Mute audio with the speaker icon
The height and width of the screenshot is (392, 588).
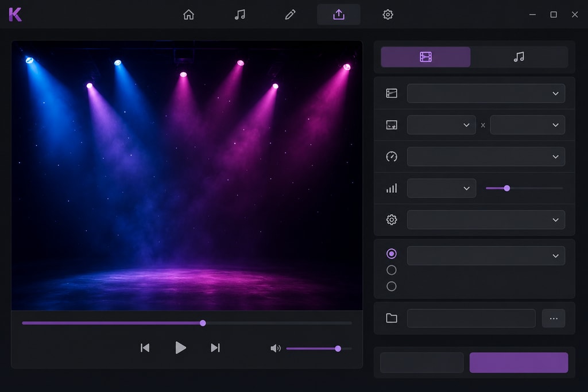click(275, 348)
